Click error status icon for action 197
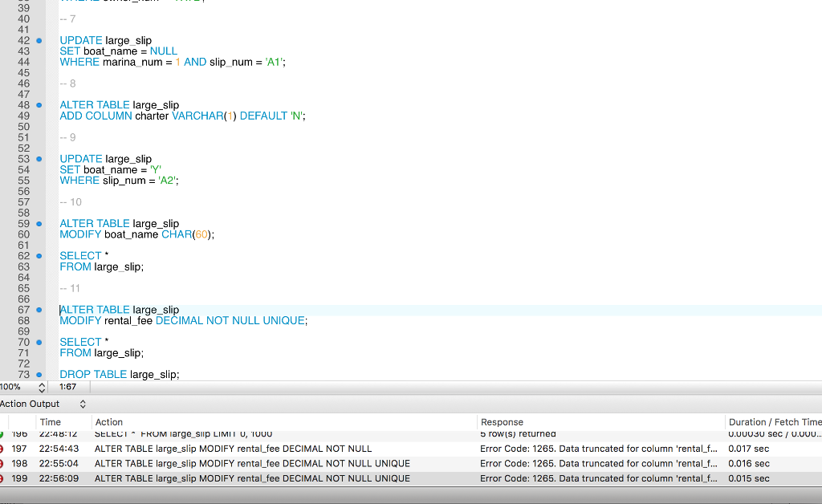Screen dimensions: 822x504 pyautogui.click(x=2, y=449)
